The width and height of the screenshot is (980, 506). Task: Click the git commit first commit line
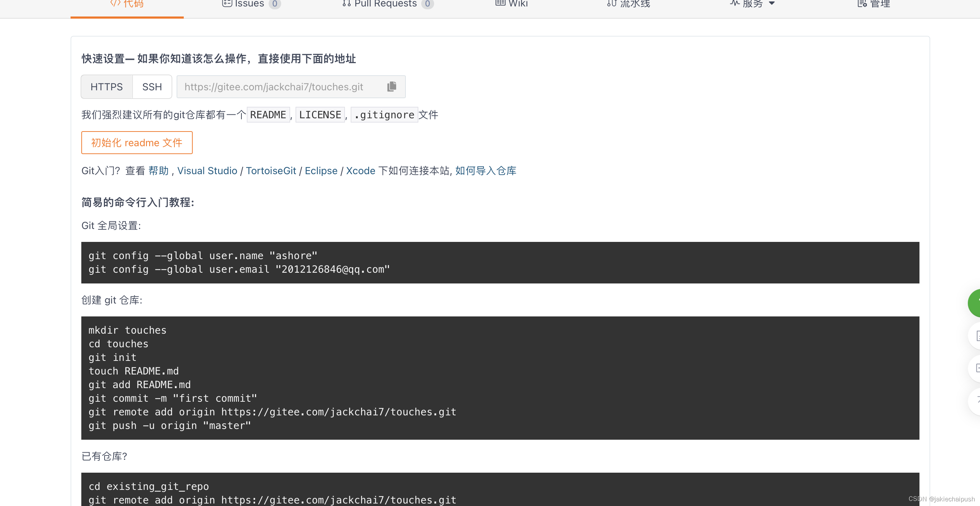[173, 398]
